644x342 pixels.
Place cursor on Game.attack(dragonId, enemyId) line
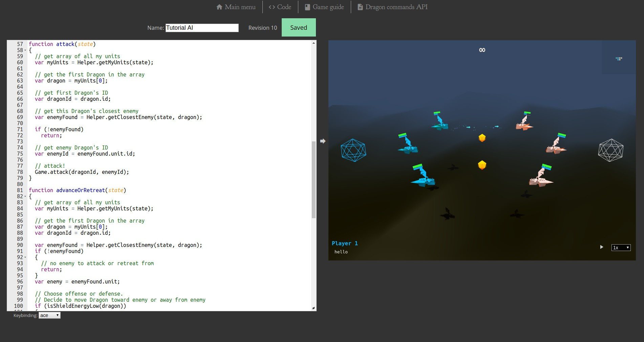[x=82, y=172]
